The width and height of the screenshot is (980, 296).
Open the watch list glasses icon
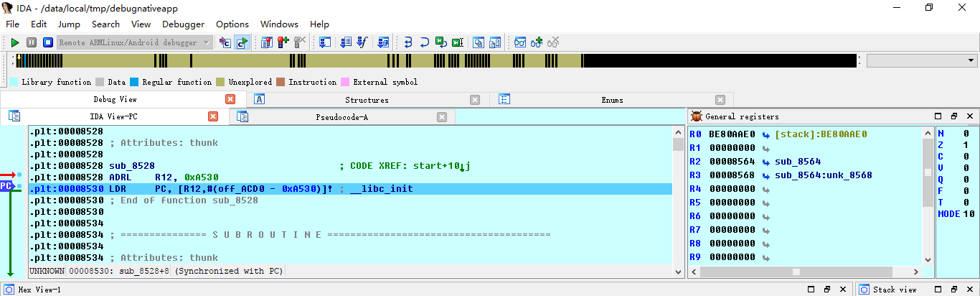coord(520,42)
